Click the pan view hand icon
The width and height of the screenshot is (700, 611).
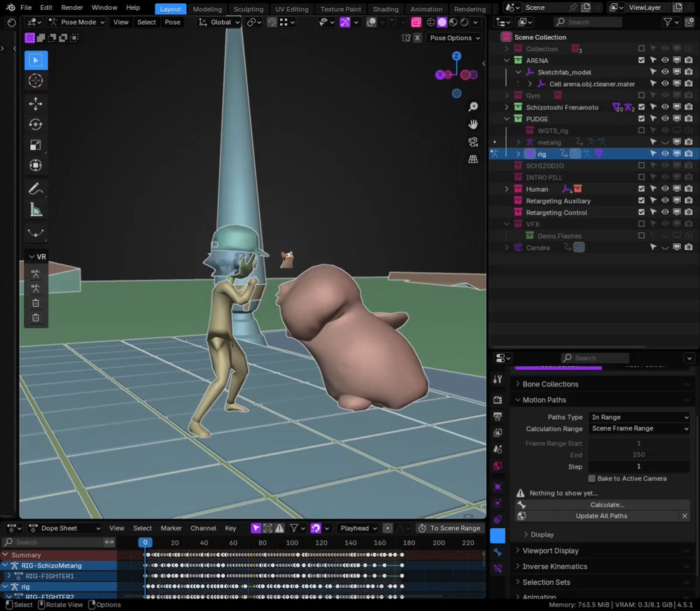coord(472,125)
